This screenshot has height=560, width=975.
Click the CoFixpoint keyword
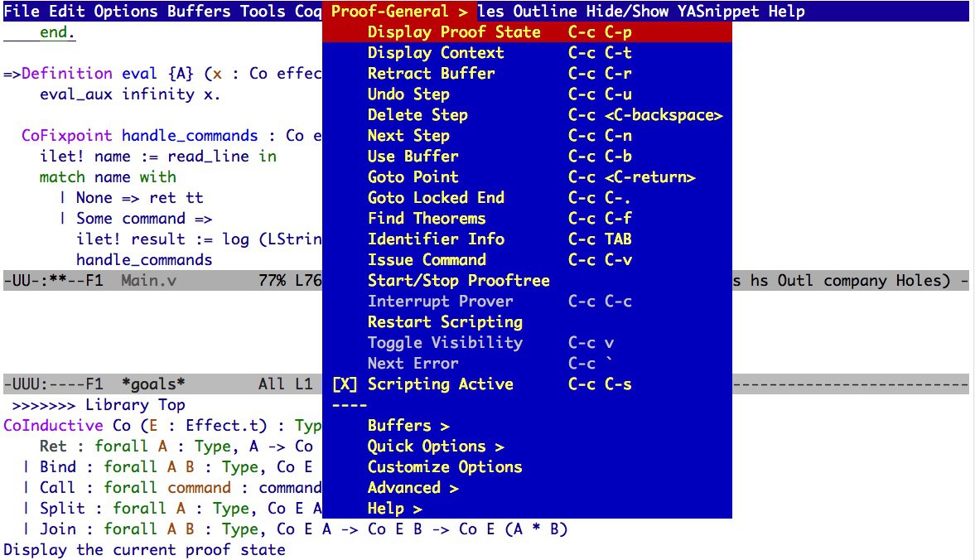(66, 136)
